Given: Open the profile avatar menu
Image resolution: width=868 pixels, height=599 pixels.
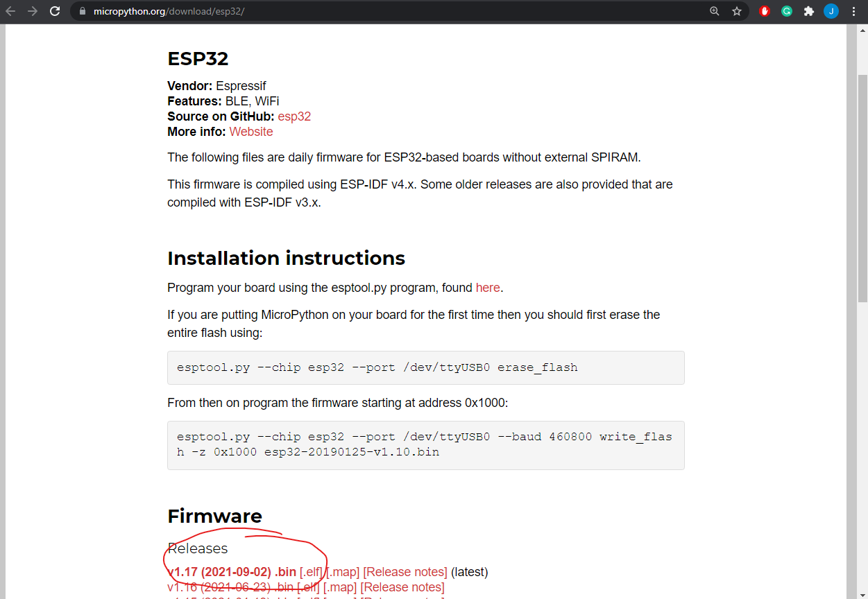Looking at the screenshot, I should 831,11.
